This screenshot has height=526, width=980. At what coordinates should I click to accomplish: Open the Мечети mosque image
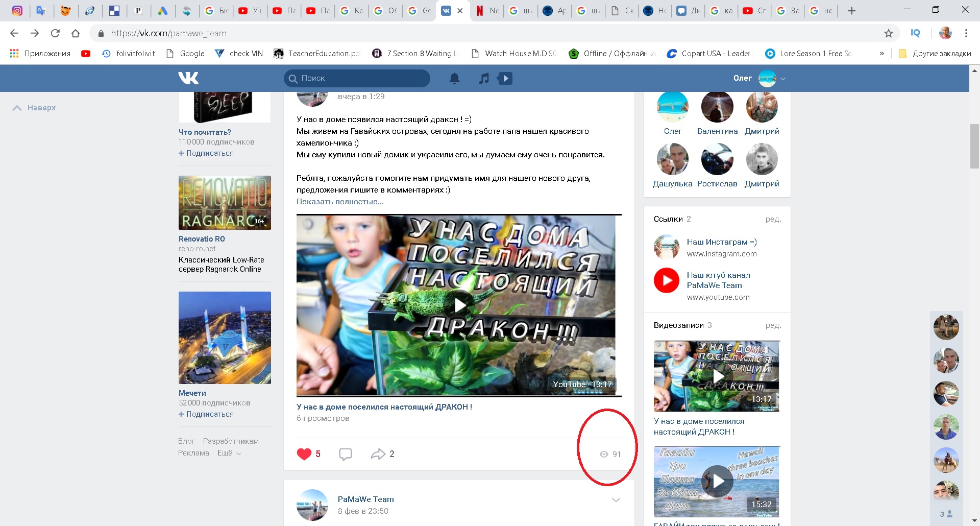point(225,338)
